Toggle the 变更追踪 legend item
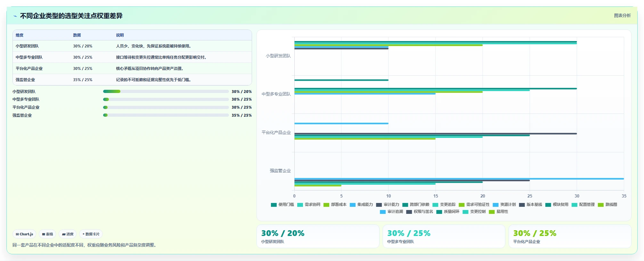Screen dimensions: 644x261 (444, 205)
